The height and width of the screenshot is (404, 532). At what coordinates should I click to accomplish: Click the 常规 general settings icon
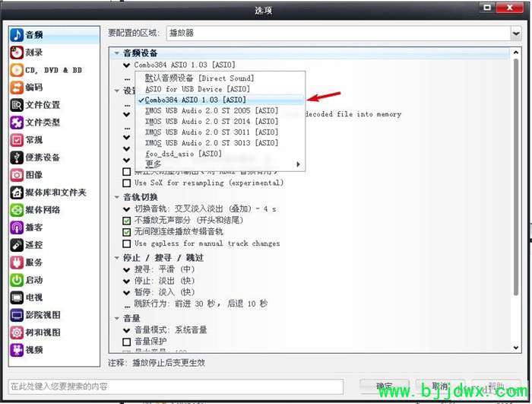(x=17, y=140)
